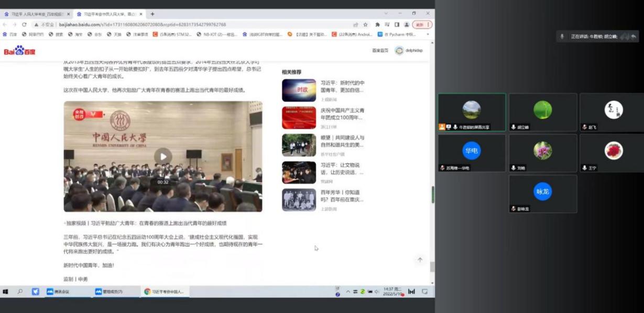The image size is (644, 313).
Task: Reload the page in the browser
Action: coord(24,25)
